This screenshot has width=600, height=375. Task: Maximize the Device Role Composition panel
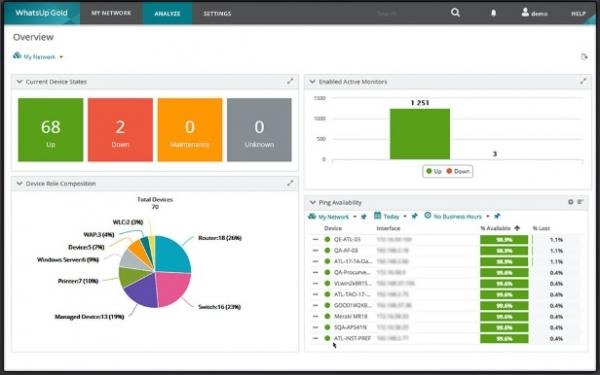[x=290, y=183]
